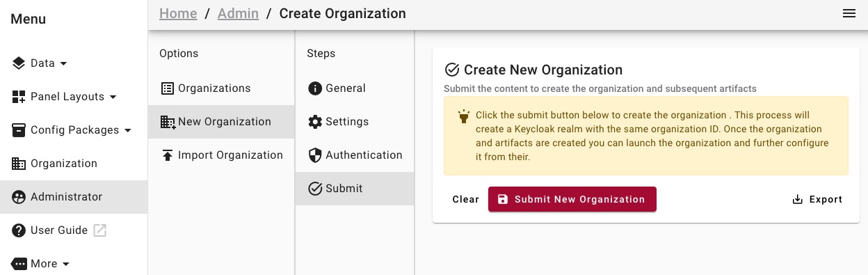868x275 pixels.
Task: Click the Authentication shield icon
Action: click(x=315, y=155)
